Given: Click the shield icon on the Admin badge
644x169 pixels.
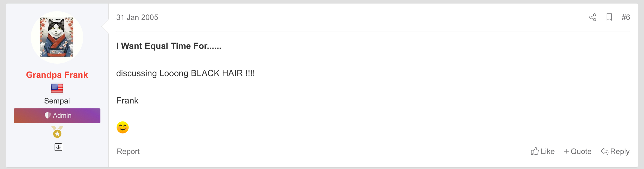Looking at the screenshot, I should pyautogui.click(x=47, y=115).
